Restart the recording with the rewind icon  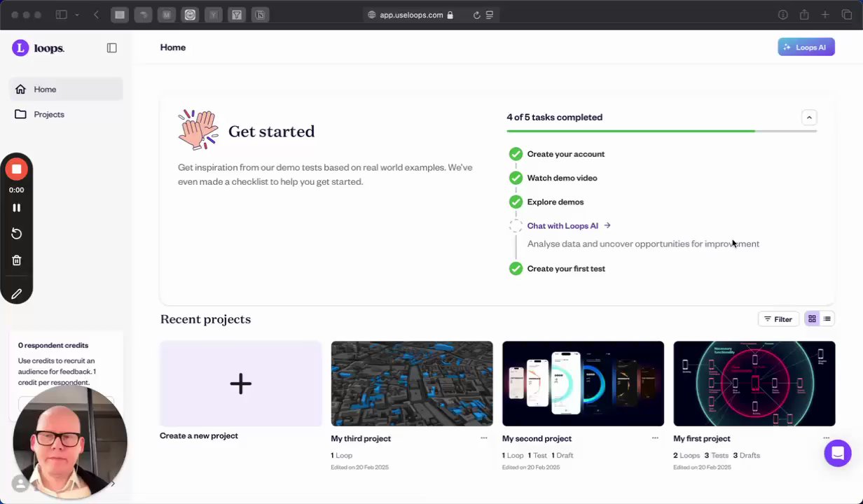tap(17, 234)
